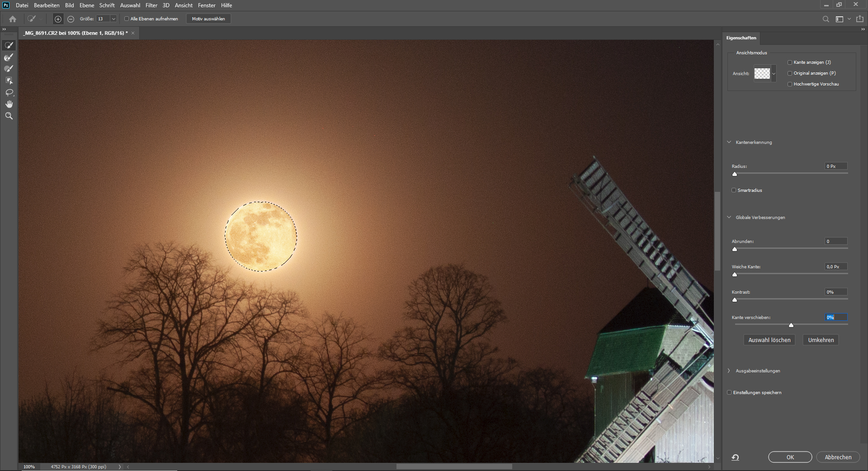
Task: Open workspace switcher dropdown arrow
Action: pos(849,19)
